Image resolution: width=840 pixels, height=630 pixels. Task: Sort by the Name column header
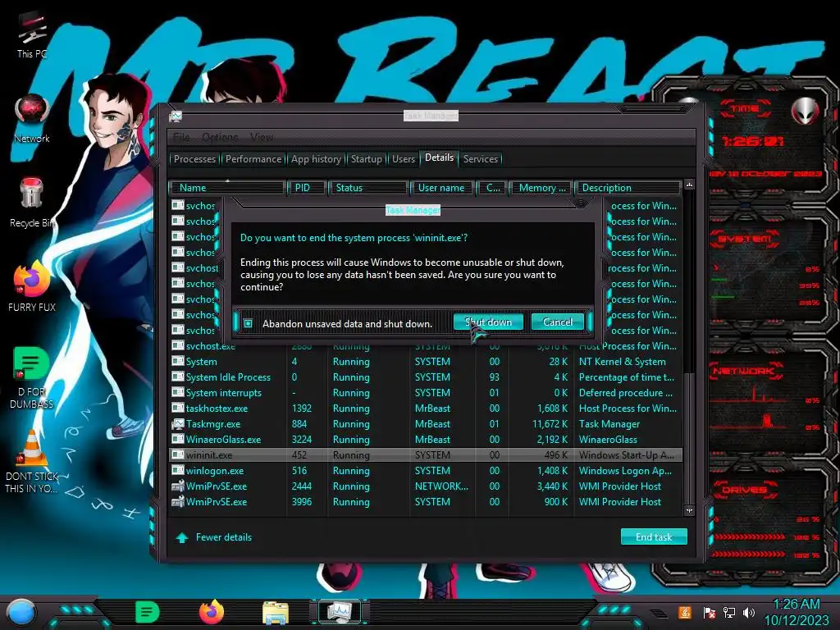226,188
